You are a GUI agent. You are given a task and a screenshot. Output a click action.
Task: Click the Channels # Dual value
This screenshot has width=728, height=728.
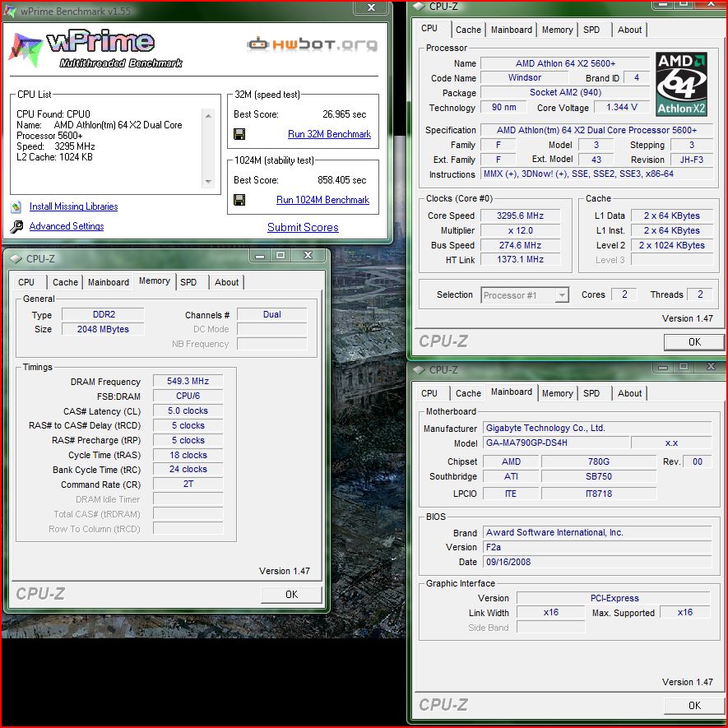click(271, 315)
